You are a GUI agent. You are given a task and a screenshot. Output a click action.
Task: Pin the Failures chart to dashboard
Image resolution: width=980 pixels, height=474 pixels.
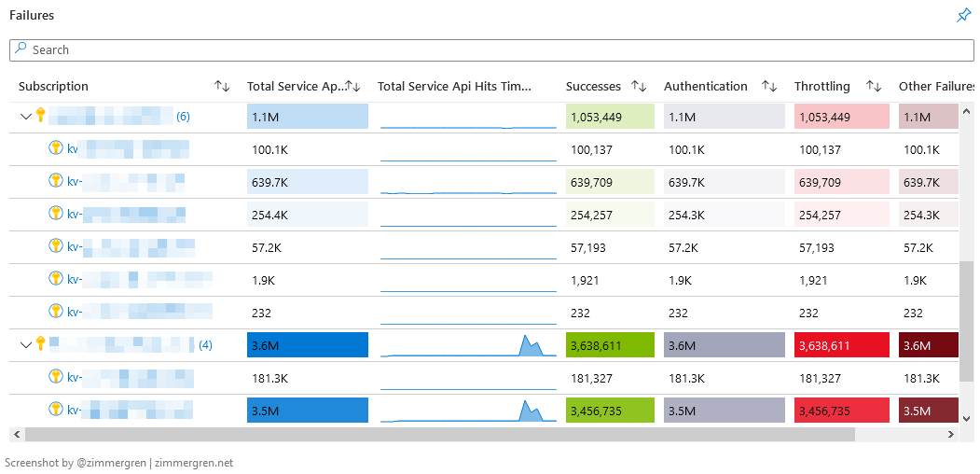pos(964,16)
